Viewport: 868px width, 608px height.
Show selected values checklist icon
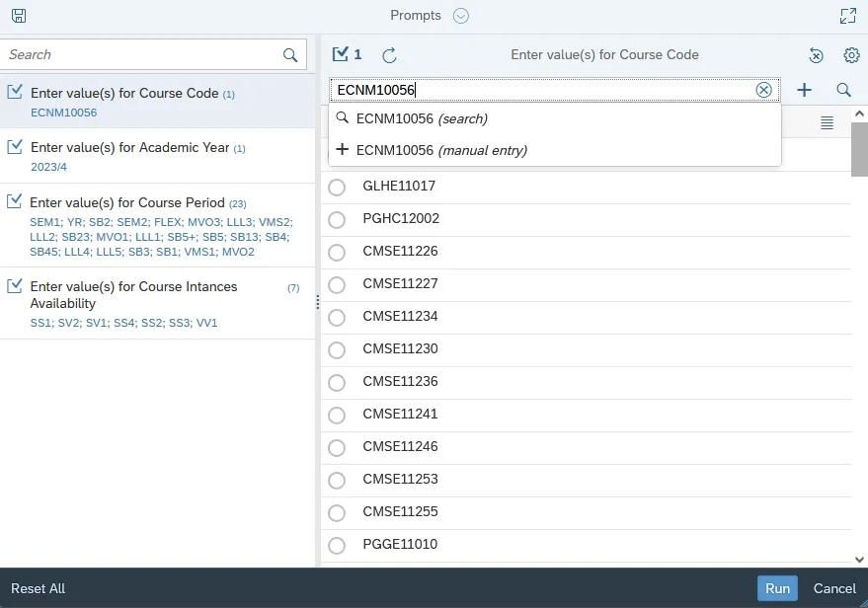coord(347,54)
